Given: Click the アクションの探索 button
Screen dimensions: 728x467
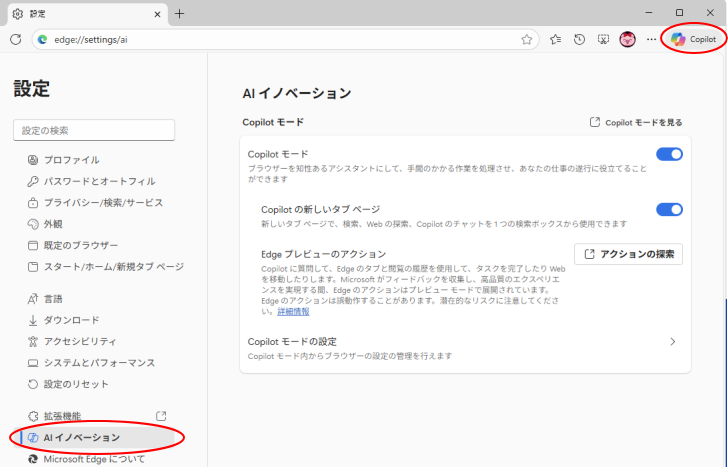Looking at the screenshot, I should [628, 254].
